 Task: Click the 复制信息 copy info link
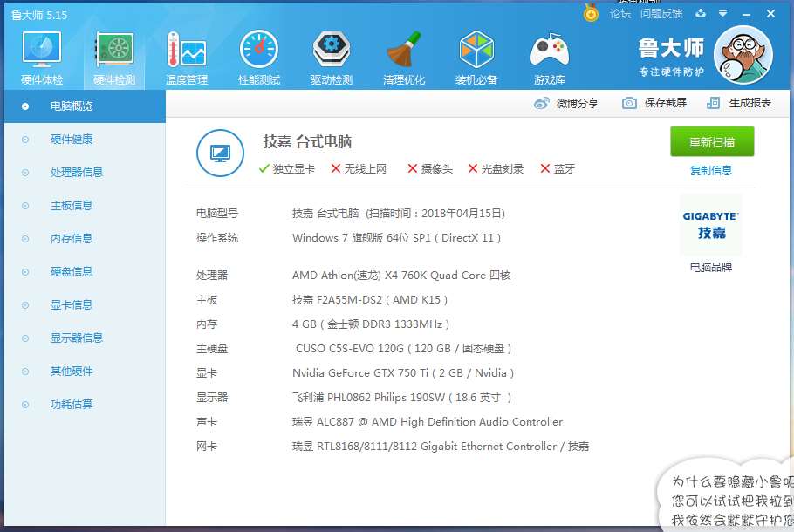click(x=711, y=171)
